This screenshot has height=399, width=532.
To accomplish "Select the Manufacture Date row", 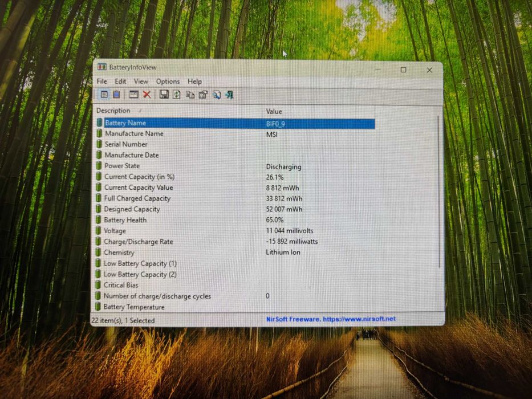I will click(235, 155).
